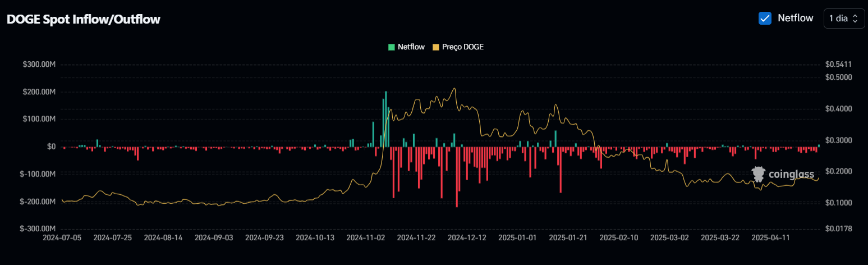Uncheck the Netflow checkbox
Viewport: 868px width, 265px height.
(x=765, y=18)
